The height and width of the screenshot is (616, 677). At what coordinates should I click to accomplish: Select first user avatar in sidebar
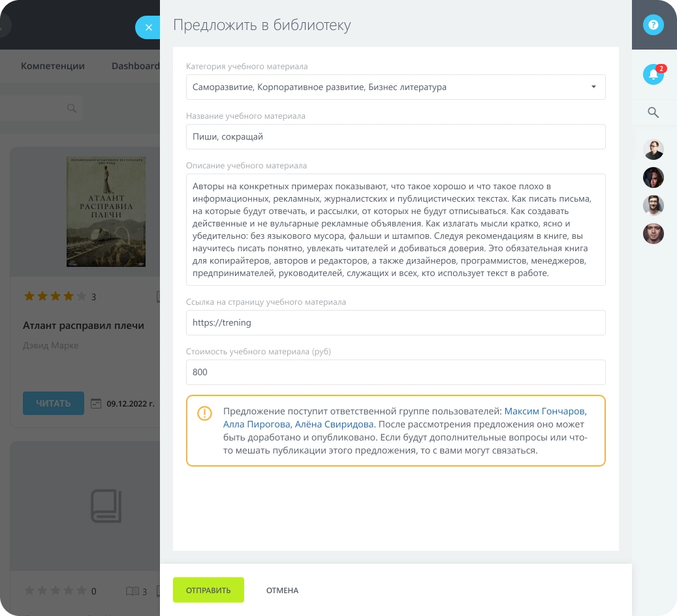pos(653,150)
